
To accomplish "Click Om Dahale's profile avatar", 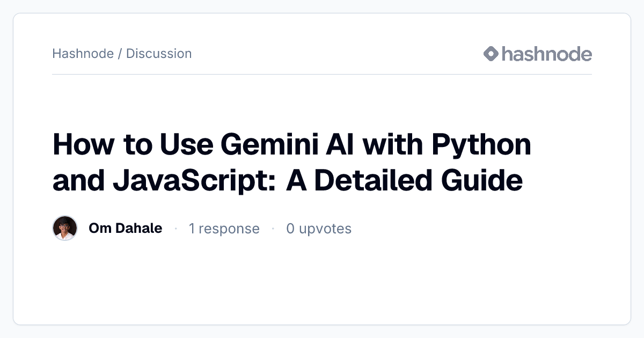I will coord(65,228).
